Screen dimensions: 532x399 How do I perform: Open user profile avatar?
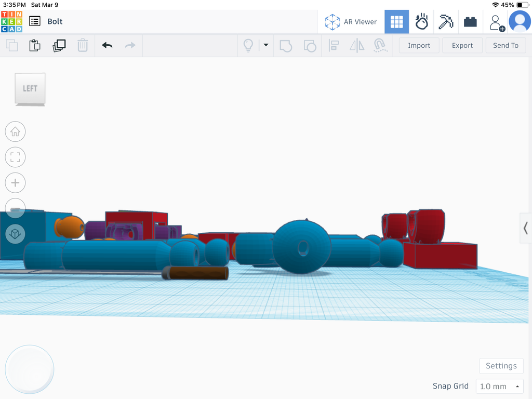click(x=520, y=21)
